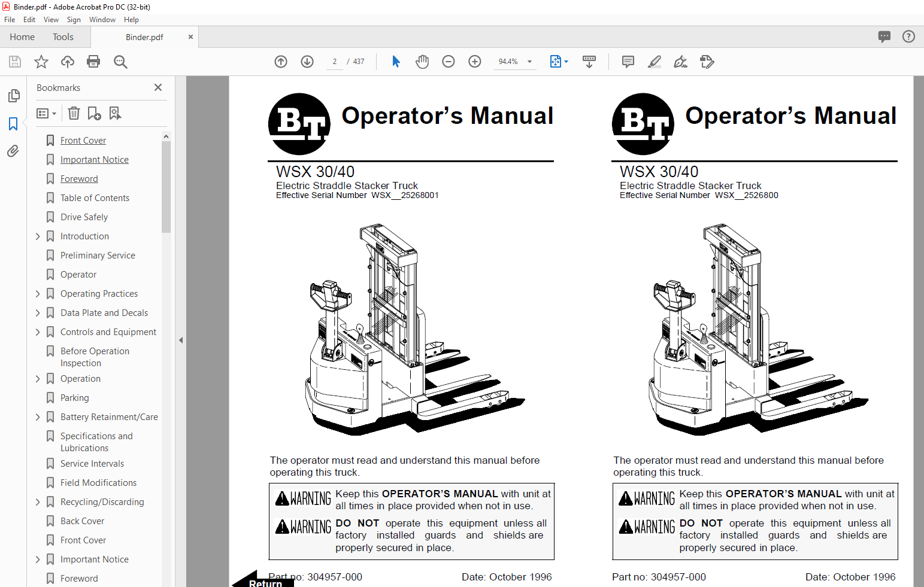924x587 pixels.
Task: Expand the Operation bookmark
Action: 38,379
